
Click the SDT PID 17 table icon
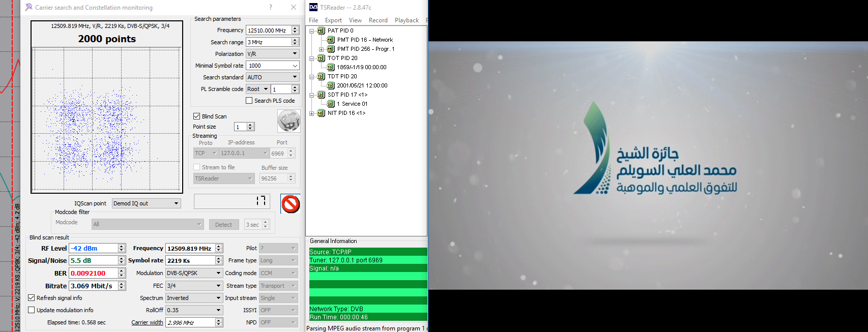[321, 95]
